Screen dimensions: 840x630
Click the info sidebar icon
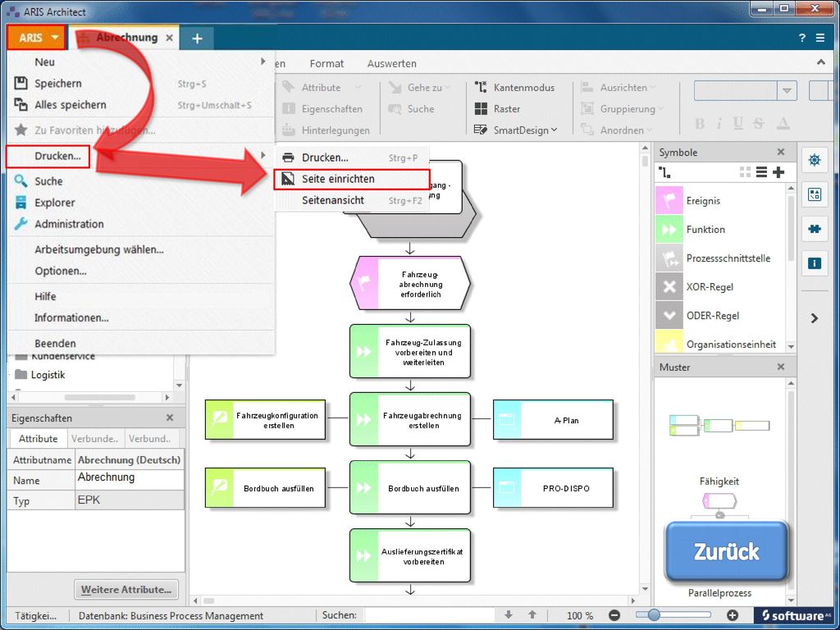[815, 263]
